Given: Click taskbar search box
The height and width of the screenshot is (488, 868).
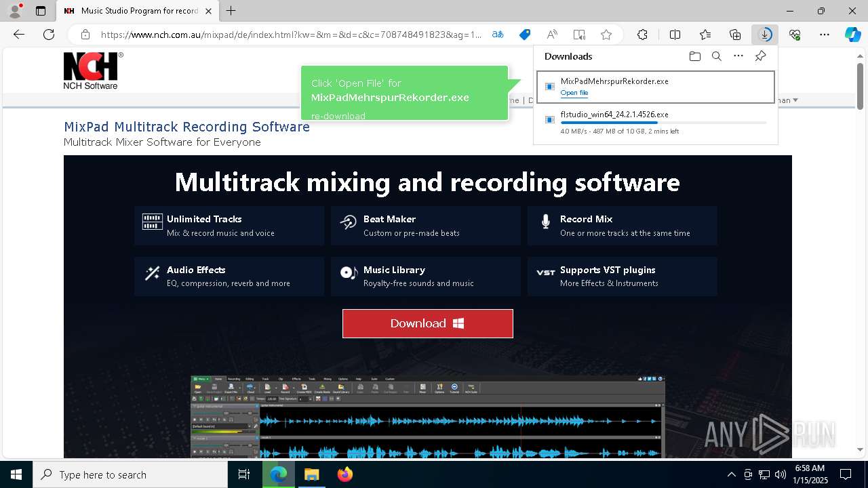Looking at the screenshot, I should [x=130, y=474].
